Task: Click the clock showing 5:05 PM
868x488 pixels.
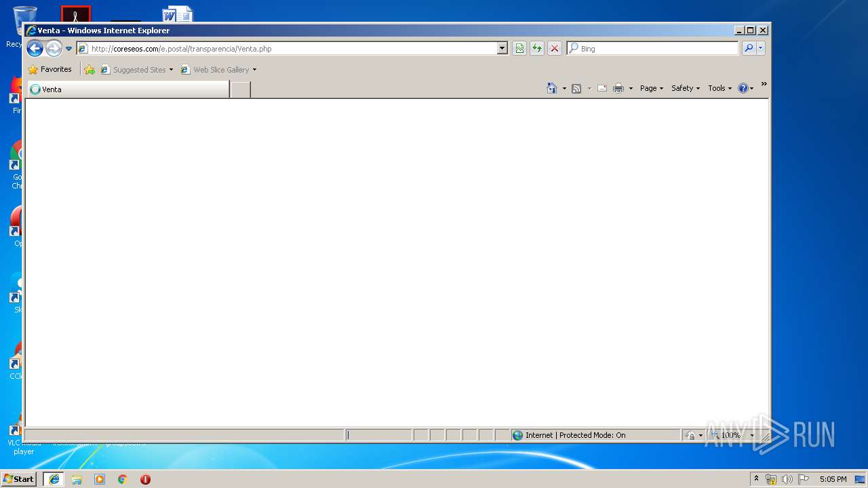Action: (x=833, y=479)
